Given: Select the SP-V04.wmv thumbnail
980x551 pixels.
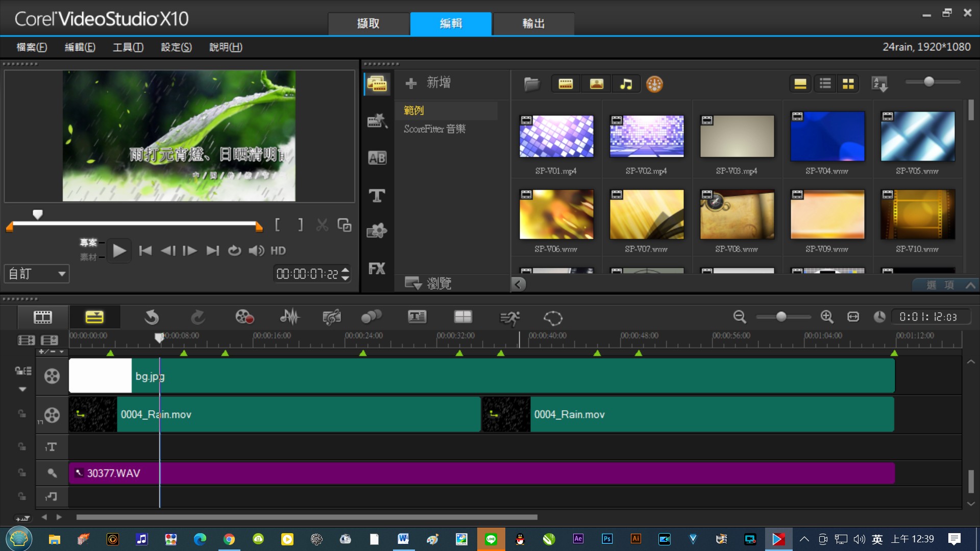Looking at the screenshot, I should [827, 137].
